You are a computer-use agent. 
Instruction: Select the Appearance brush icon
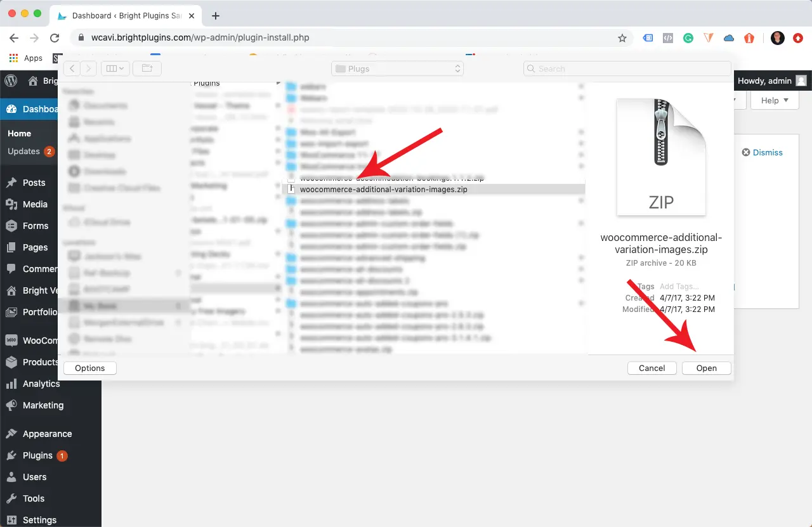(11, 433)
